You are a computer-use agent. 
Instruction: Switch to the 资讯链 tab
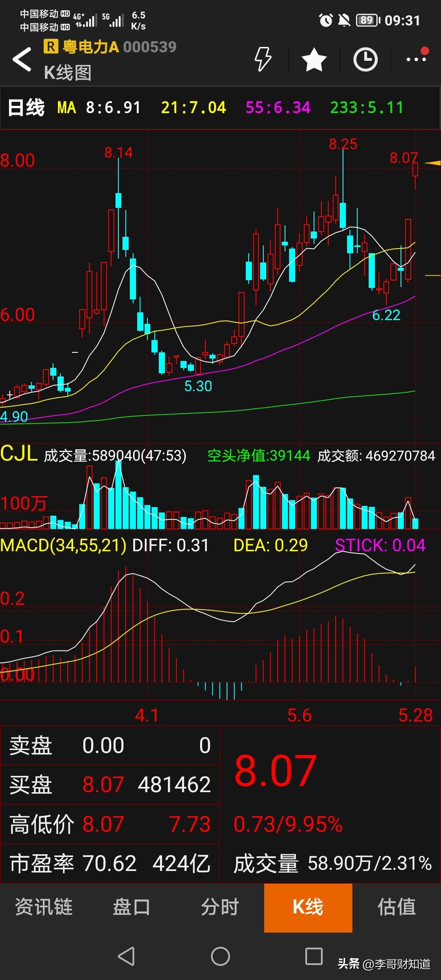[44, 907]
